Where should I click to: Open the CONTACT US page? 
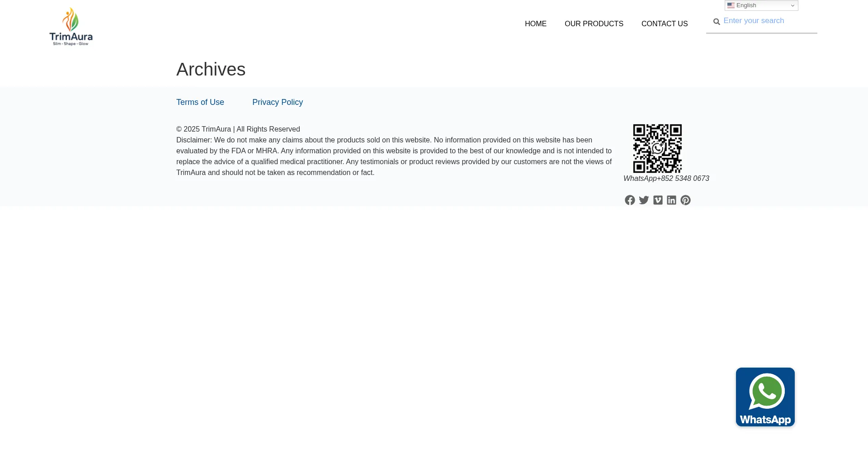665,24
